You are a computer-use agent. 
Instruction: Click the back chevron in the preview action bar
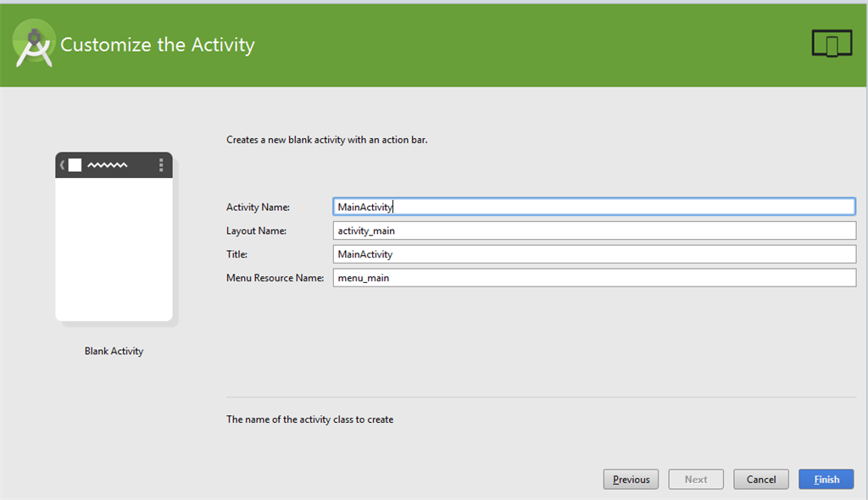point(62,165)
